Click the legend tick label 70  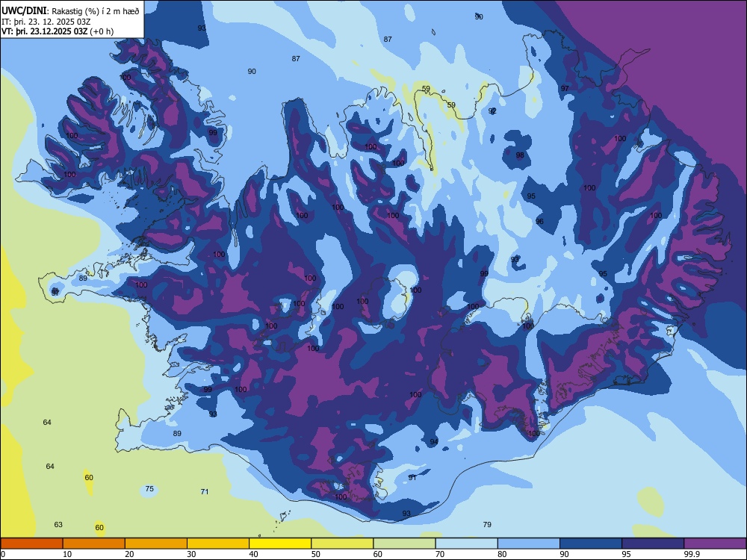pyautogui.click(x=440, y=554)
